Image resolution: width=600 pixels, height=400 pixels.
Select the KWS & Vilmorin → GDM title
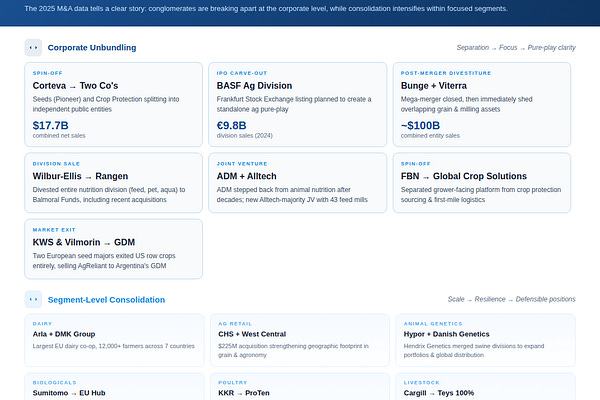(84, 242)
